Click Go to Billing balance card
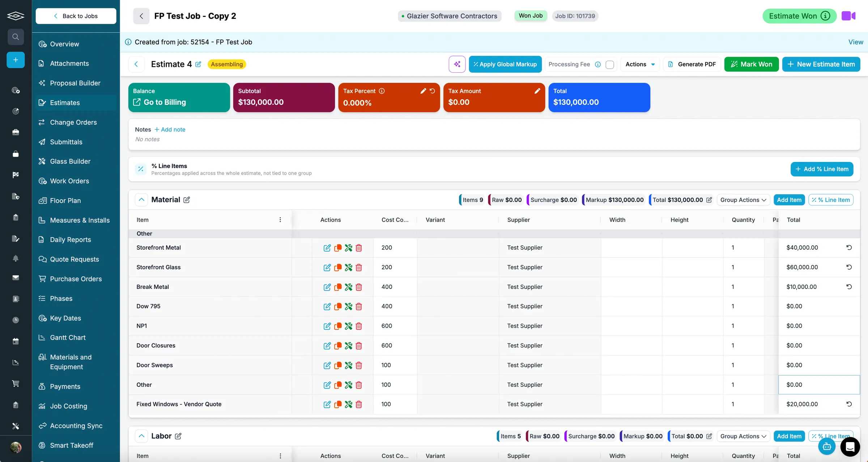Viewport: 868px width, 462px height. pos(179,97)
